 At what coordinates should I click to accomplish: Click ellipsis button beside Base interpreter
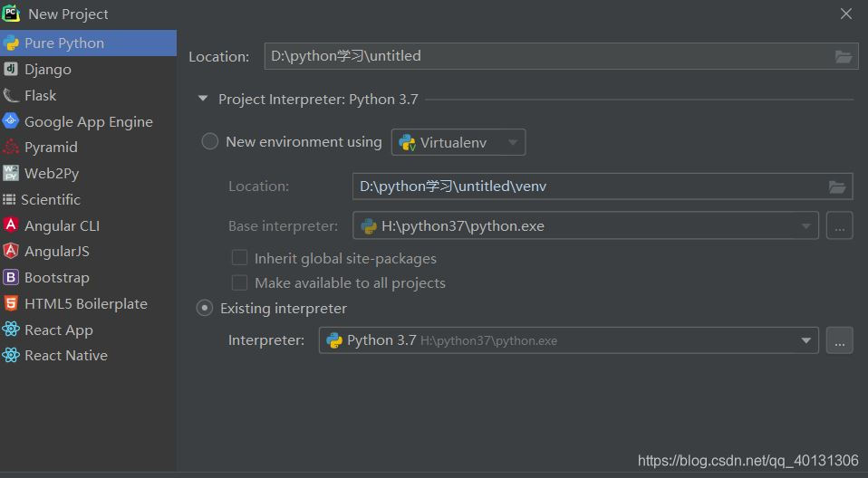[840, 225]
